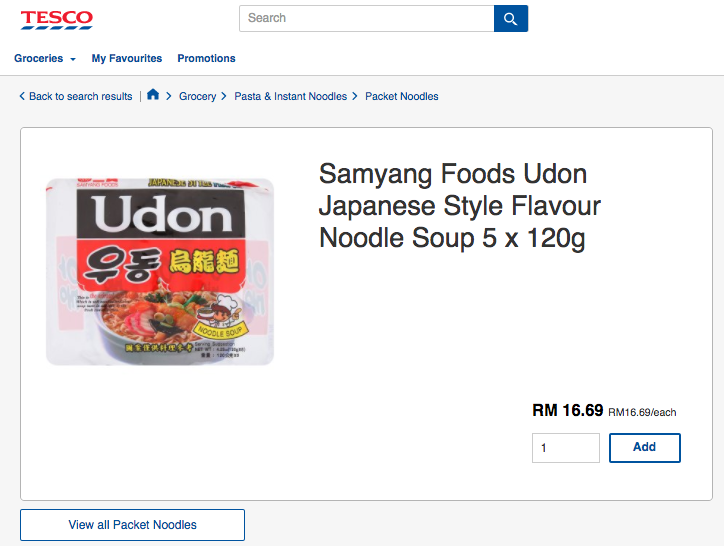Click the Tesco logo
724x546 pixels.
click(57, 19)
